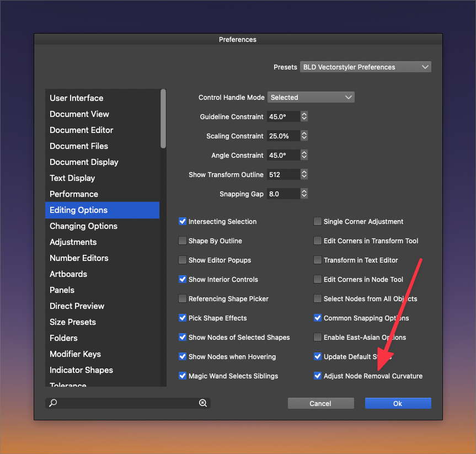Open Control Handle Mode dropdown

(x=311, y=98)
